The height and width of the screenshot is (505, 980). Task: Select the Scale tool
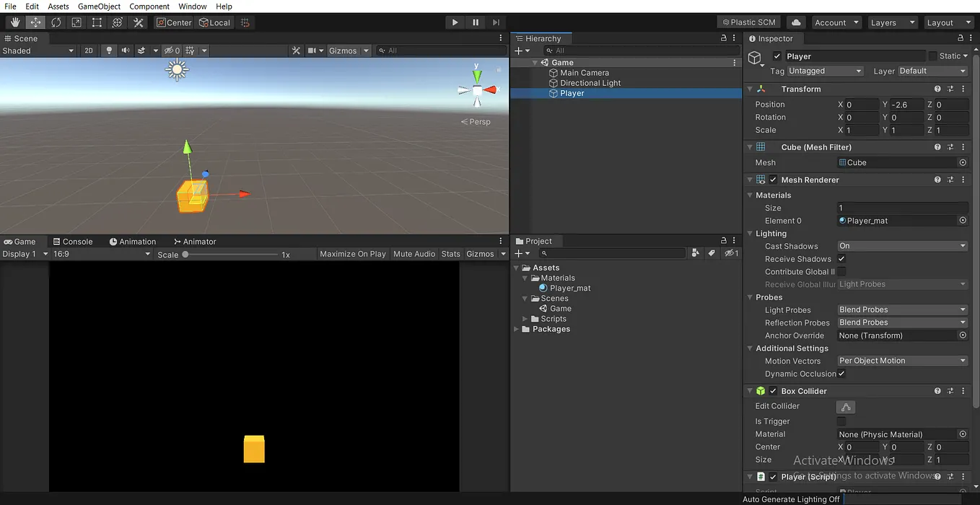pos(76,22)
